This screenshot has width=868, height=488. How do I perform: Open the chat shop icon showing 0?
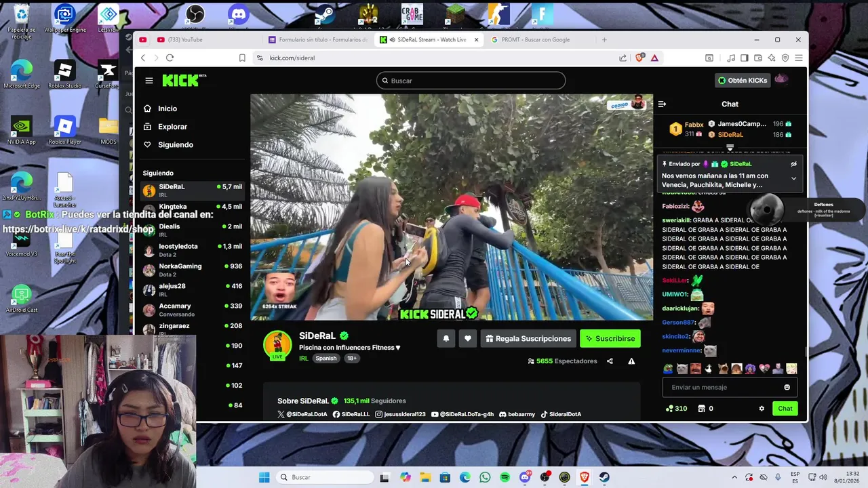[705, 408]
